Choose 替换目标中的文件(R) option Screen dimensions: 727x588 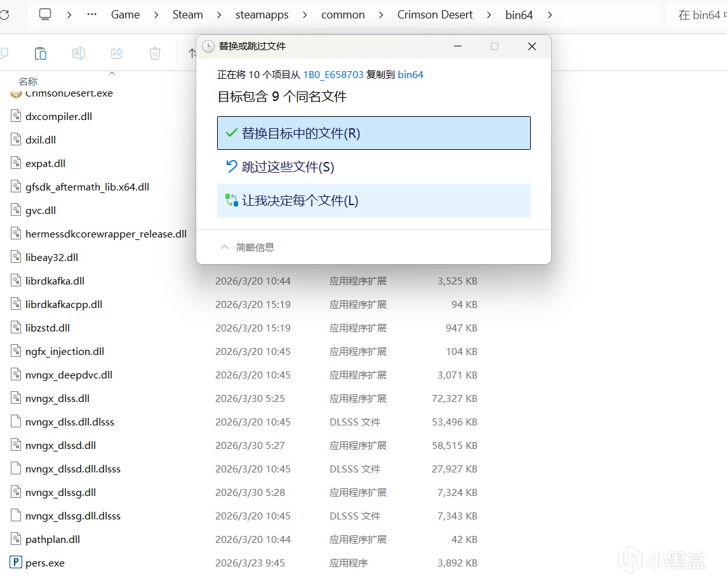[x=374, y=133]
